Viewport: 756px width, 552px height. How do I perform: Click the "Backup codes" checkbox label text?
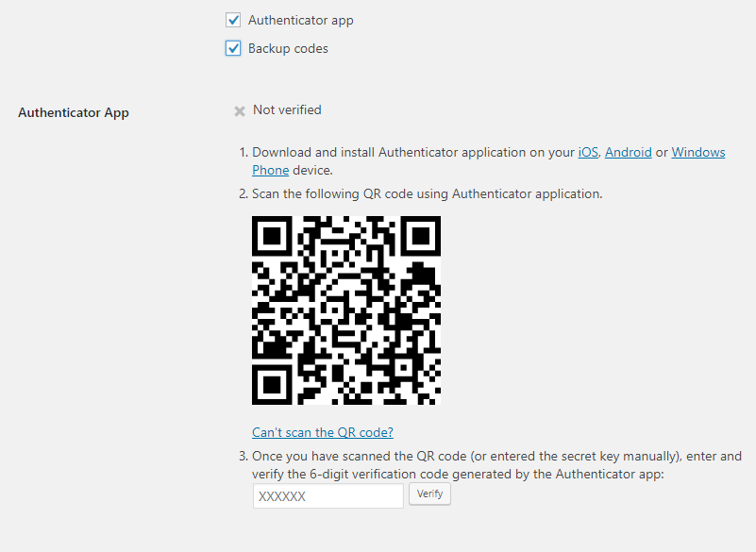click(288, 48)
